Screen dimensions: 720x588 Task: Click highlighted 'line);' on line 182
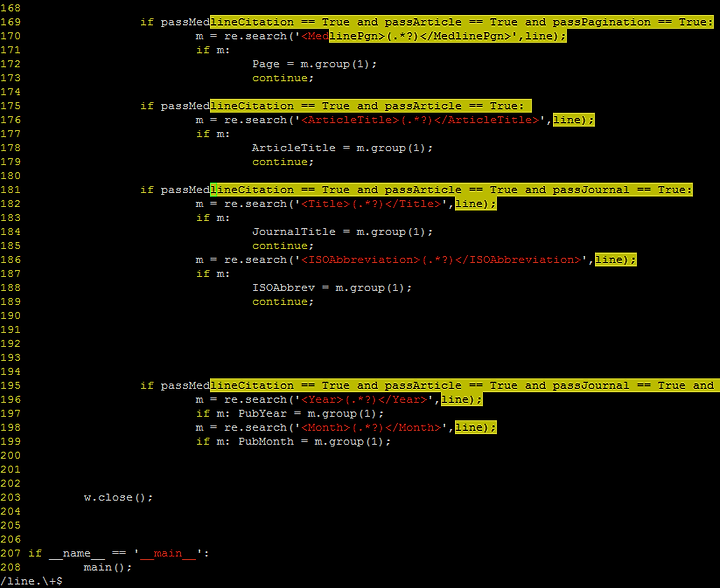coord(476,204)
